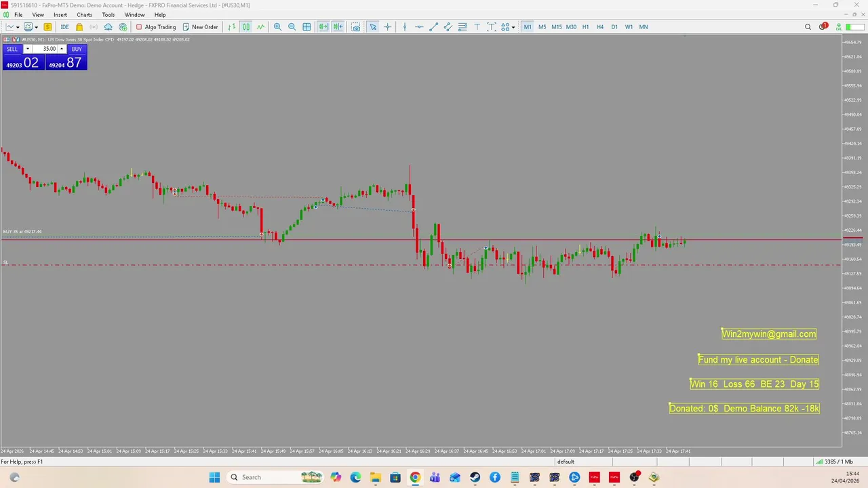Tile chart windows using grid icon
Image resolution: width=868 pixels, height=488 pixels.
pyautogui.click(x=307, y=27)
